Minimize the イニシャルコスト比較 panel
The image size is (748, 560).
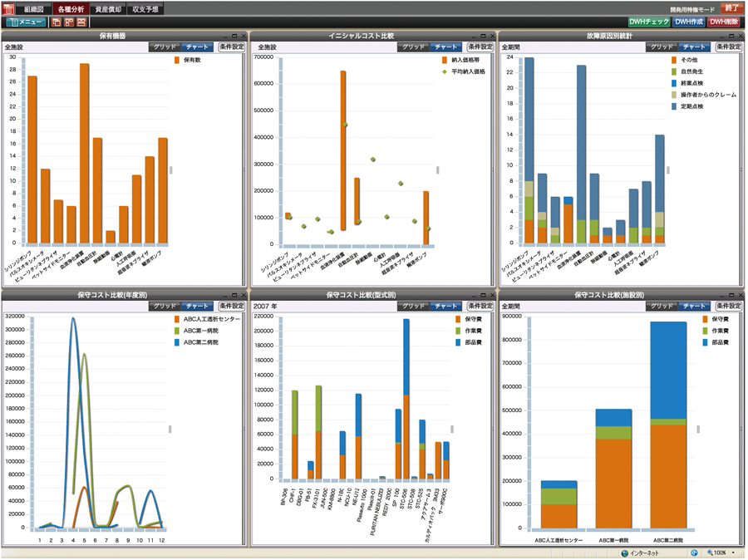click(x=475, y=37)
